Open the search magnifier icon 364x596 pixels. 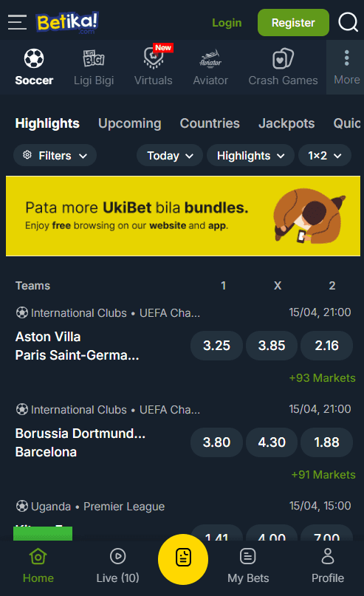click(348, 22)
